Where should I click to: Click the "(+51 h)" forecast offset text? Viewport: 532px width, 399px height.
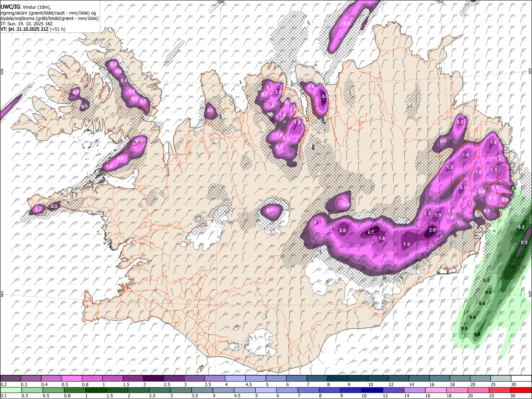pyautogui.click(x=57, y=29)
